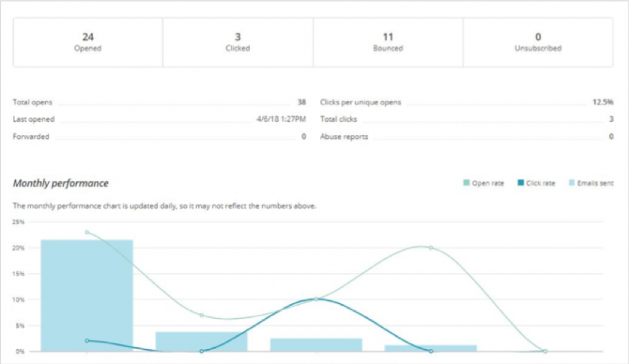Select the open rate point at 20%
This screenshot has width=629, height=364.
431,248
